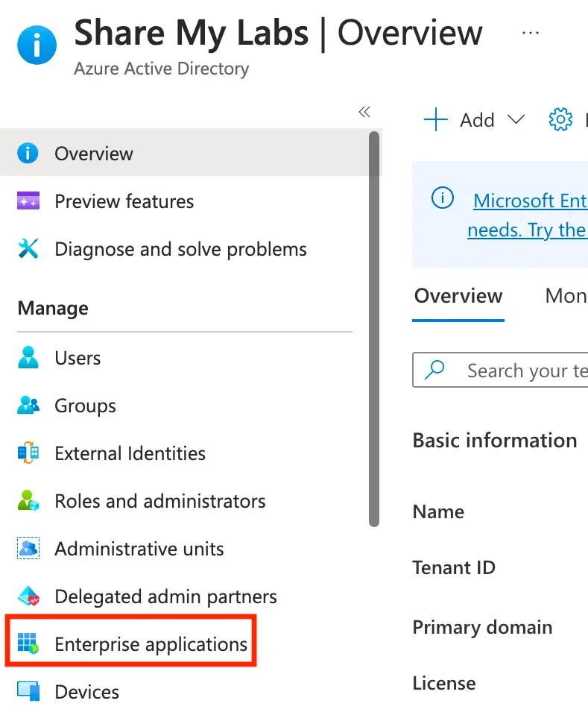Select the Roles and administrators icon
The width and height of the screenshot is (588, 718).
coord(28,501)
